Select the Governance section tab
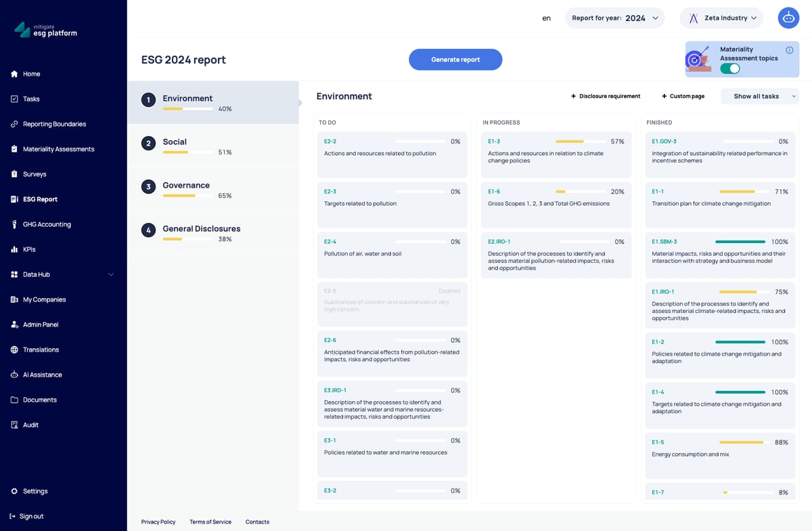Image resolution: width=812 pixels, height=531 pixels. [x=213, y=190]
